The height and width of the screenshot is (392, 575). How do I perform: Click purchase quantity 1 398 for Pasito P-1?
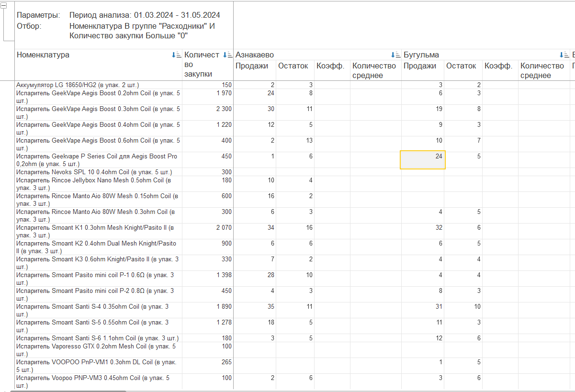[x=224, y=275]
